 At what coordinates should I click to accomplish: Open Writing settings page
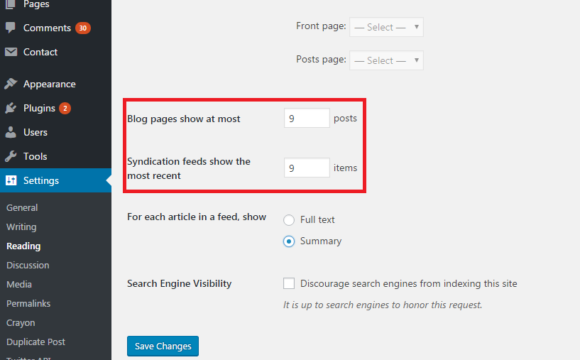click(x=21, y=227)
